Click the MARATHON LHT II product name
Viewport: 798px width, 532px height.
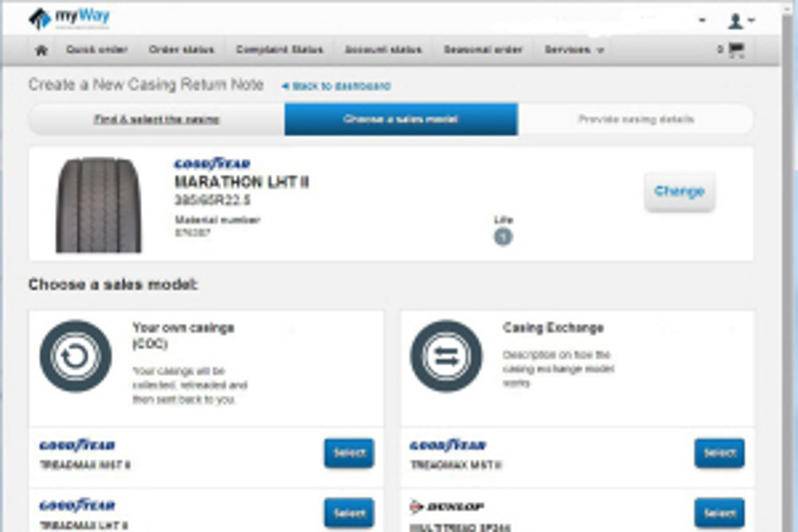(242, 182)
